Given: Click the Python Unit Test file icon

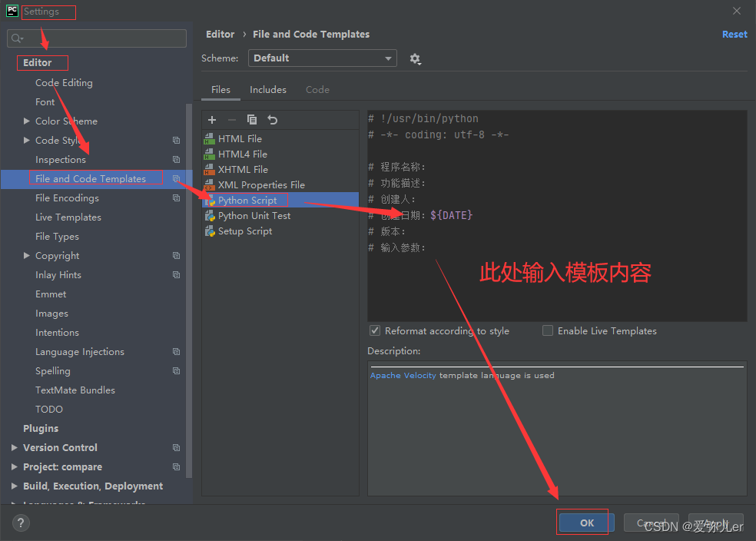Looking at the screenshot, I should 210,216.
